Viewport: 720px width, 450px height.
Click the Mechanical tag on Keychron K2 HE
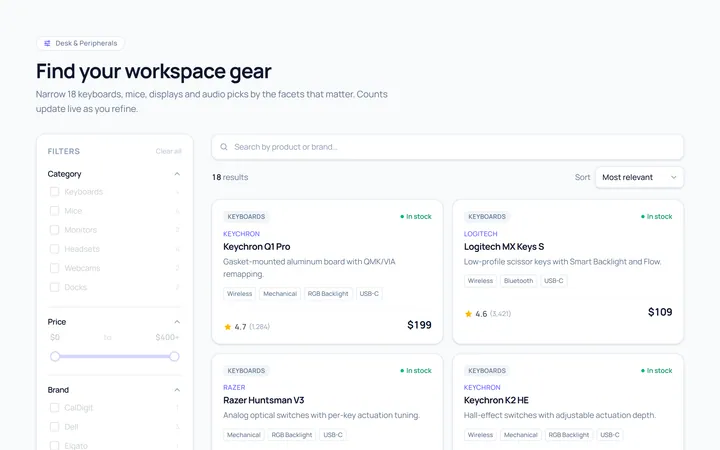click(x=521, y=435)
